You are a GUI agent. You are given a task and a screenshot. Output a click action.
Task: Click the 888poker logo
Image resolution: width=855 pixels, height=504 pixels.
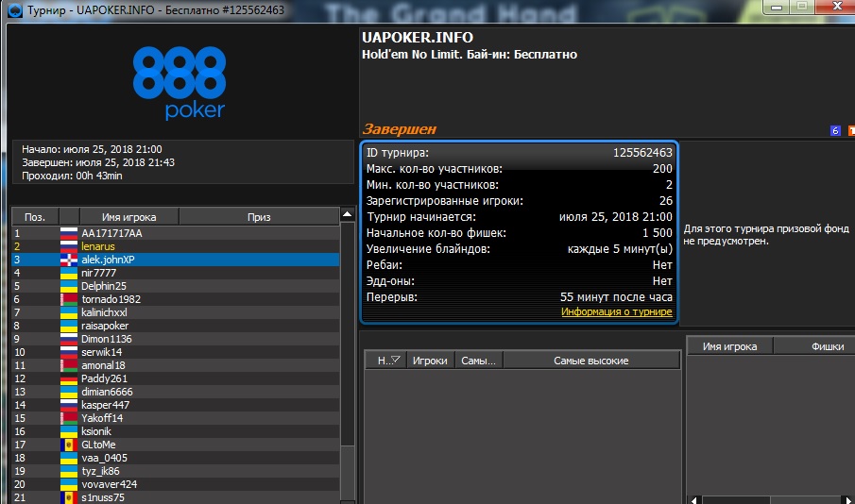tap(180, 83)
